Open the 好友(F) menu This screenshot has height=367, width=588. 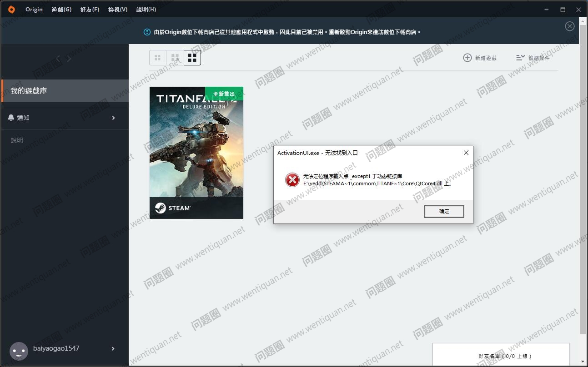[90, 10]
